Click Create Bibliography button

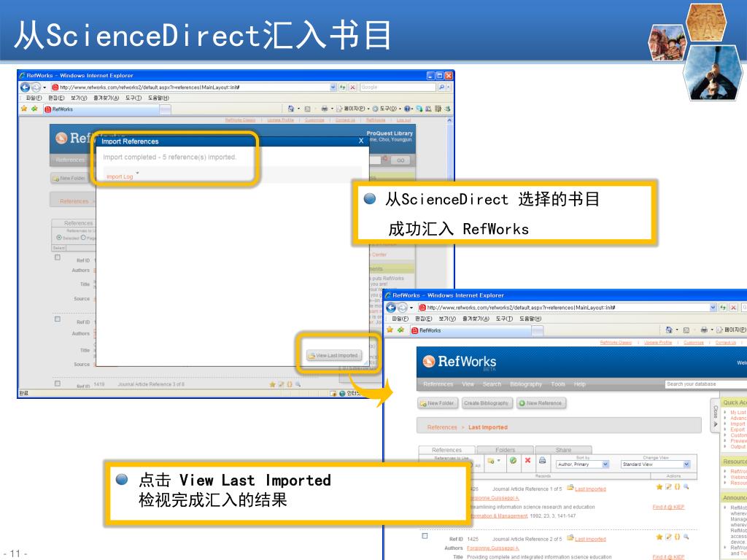[487, 402]
